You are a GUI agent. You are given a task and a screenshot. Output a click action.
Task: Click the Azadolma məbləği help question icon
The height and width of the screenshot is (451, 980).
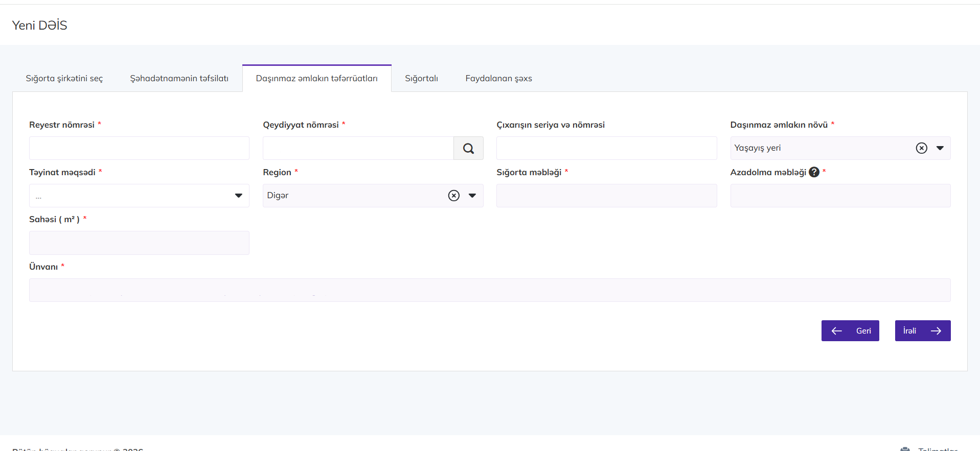(x=814, y=172)
